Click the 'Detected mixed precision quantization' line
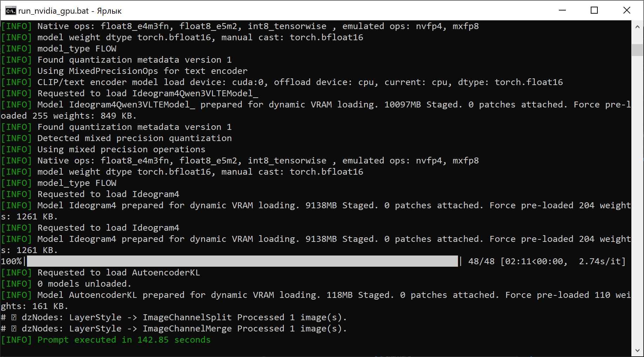This screenshot has height=357, width=644. click(x=116, y=138)
